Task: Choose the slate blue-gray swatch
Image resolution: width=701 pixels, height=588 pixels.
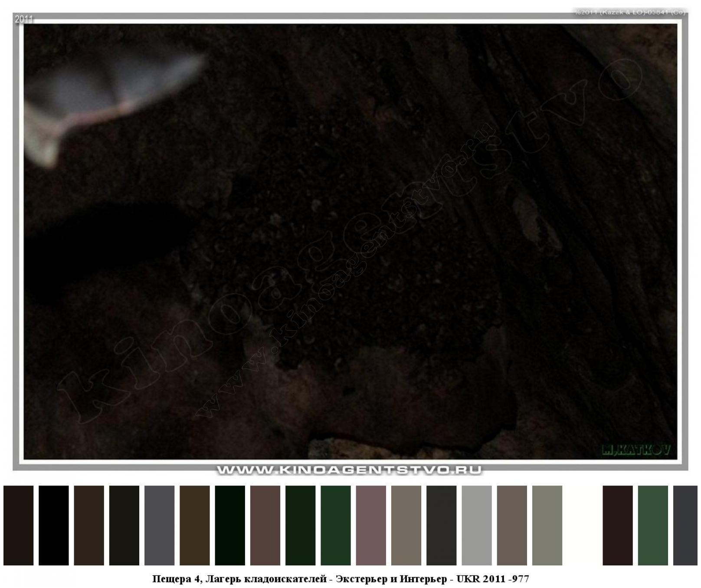Action: [159, 526]
